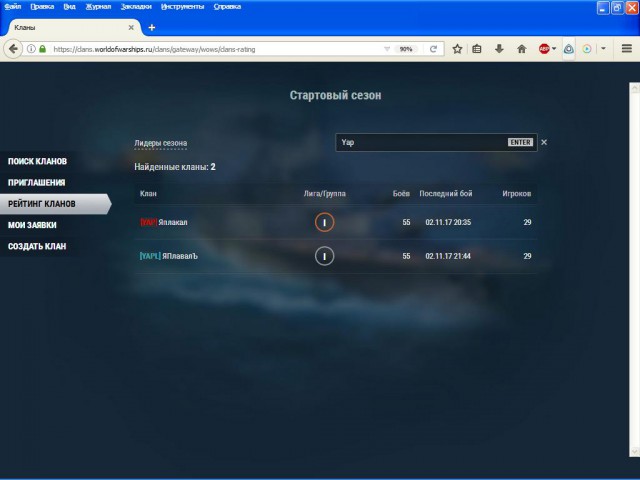Select the Кланы browser tab
The height and width of the screenshot is (480, 640).
click(x=73, y=27)
